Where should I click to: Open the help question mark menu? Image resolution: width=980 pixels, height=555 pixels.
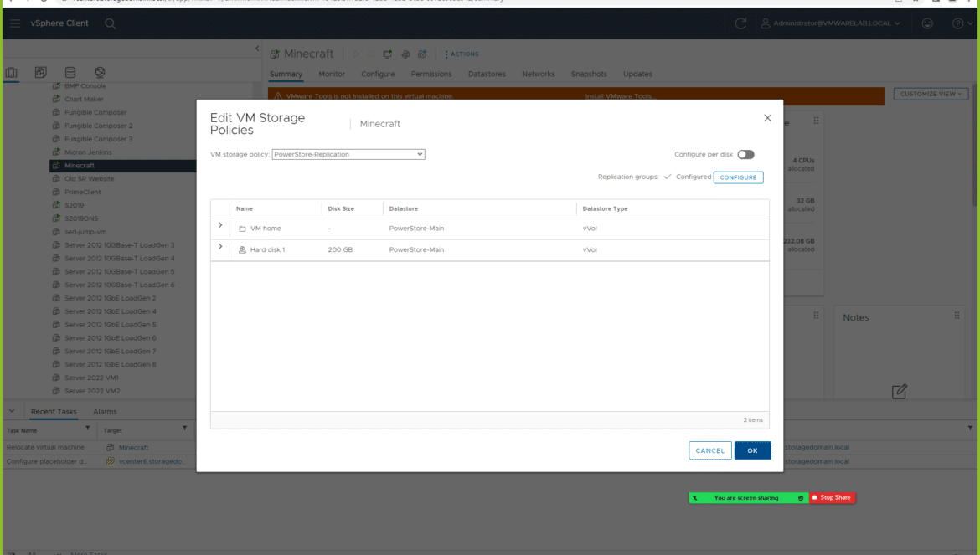962,23
